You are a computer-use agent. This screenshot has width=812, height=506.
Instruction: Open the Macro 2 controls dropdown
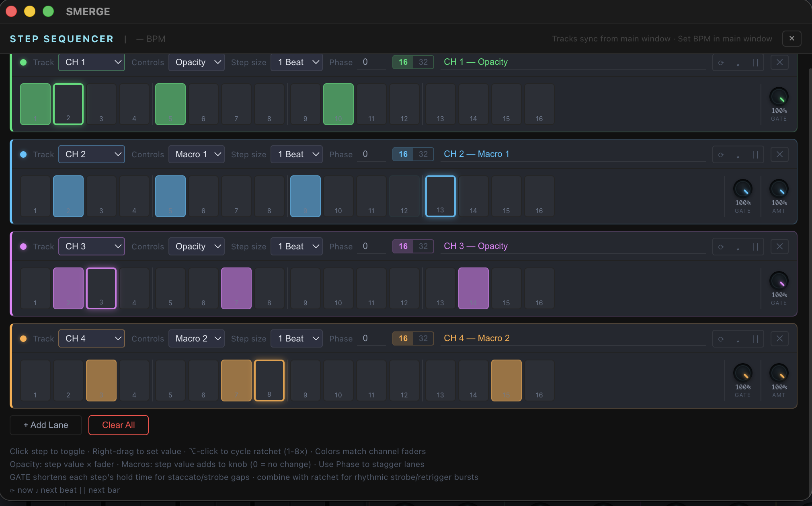(x=197, y=339)
